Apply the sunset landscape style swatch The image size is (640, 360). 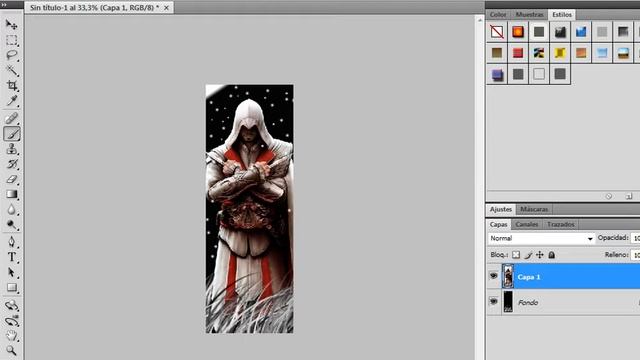point(623,53)
